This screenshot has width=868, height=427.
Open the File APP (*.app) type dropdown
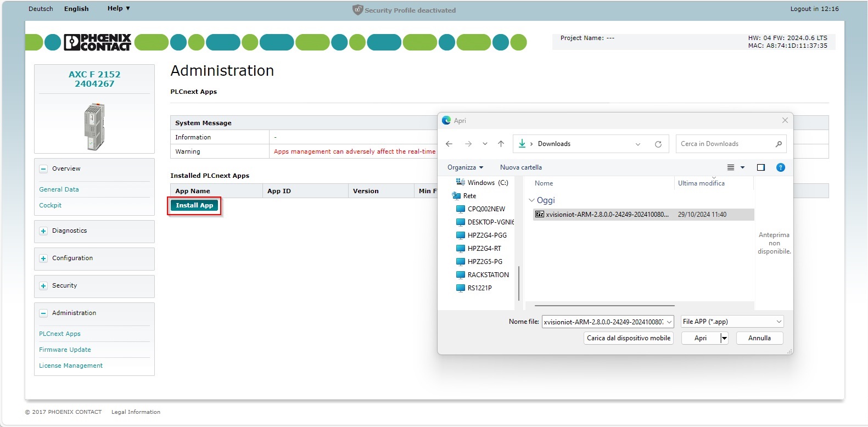pyautogui.click(x=732, y=322)
